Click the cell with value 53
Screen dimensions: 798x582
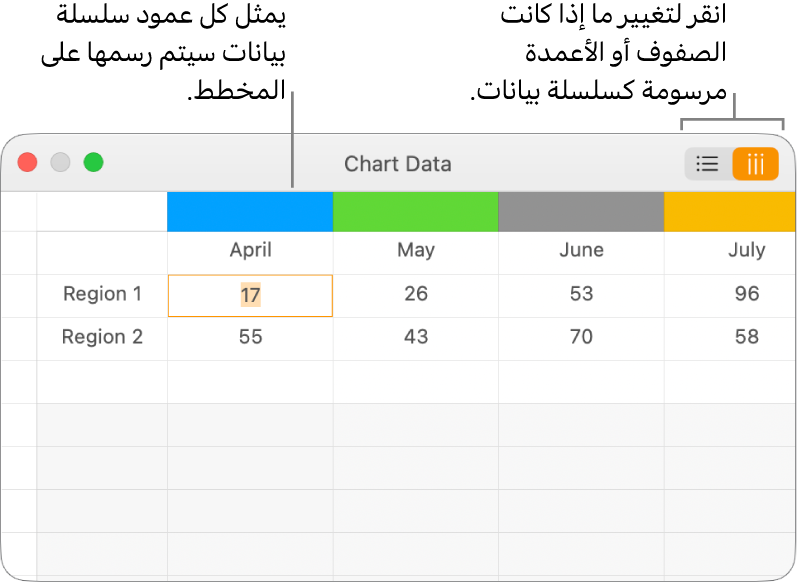[x=581, y=294]
